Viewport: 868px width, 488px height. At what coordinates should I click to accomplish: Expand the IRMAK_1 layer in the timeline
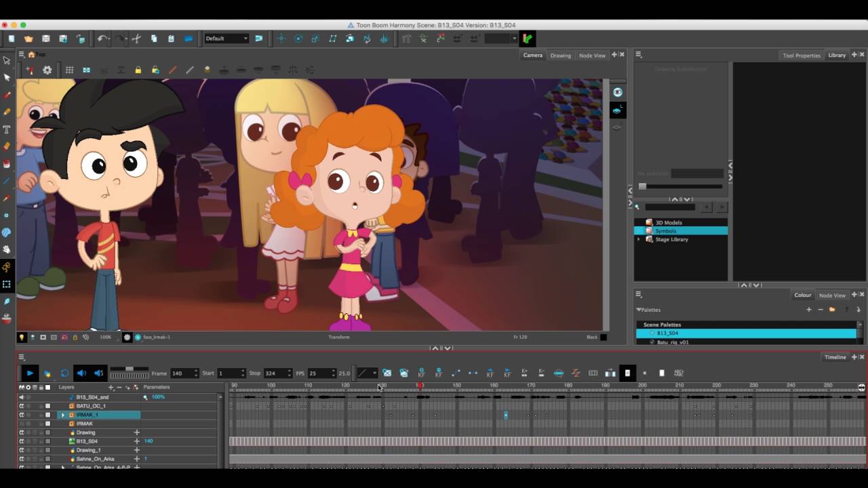click(x=63, y=415)
